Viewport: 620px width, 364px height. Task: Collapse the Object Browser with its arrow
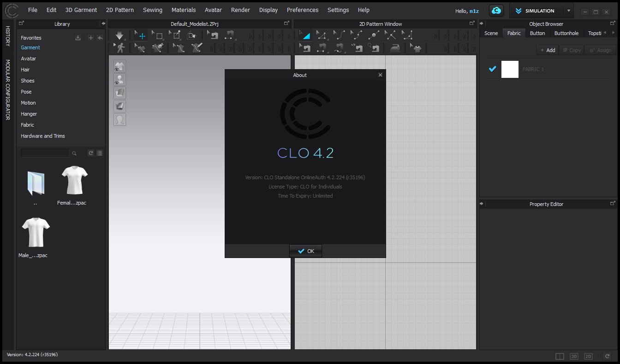click(x=482, y=23)
